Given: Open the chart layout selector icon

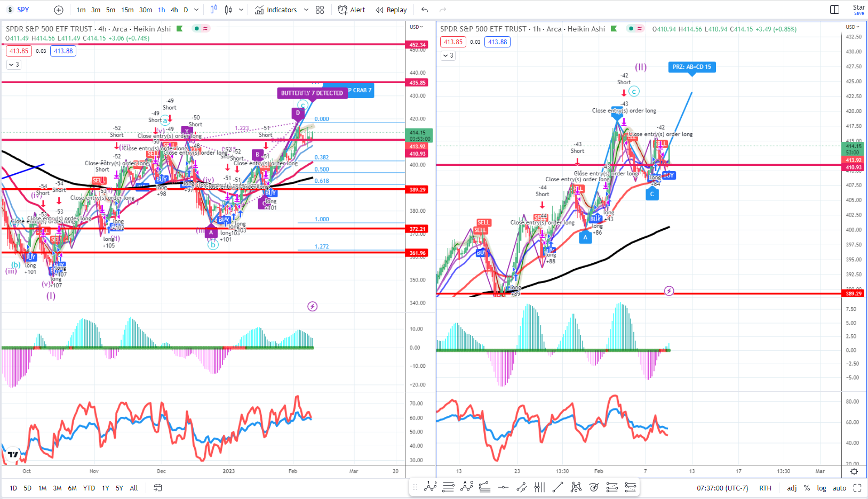Looking at the screenshot, I should click(x=835, y=10).
